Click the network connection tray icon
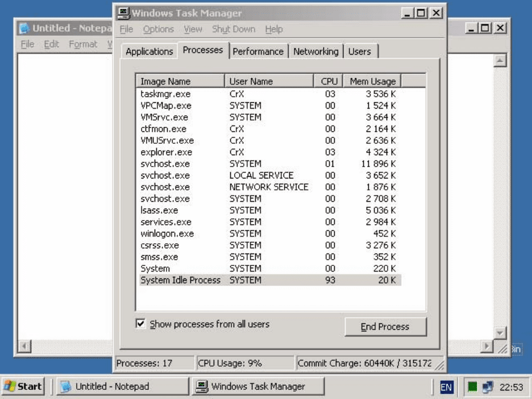The height and width of the screenshot is (399, 532). 488,386
